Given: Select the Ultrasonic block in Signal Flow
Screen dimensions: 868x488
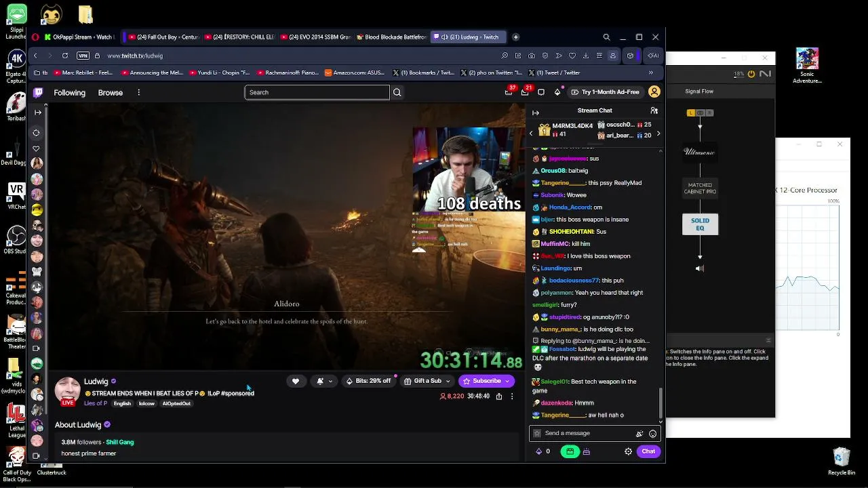Looking at the screenshot, I should [x=700, y=152].
